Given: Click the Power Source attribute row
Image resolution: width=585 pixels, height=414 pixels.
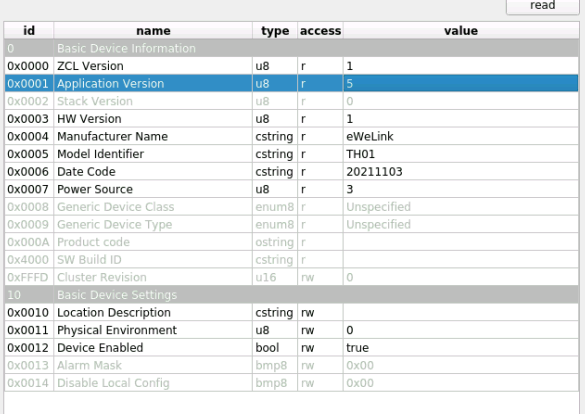Looking at the screenshot, I should (291, 189).
